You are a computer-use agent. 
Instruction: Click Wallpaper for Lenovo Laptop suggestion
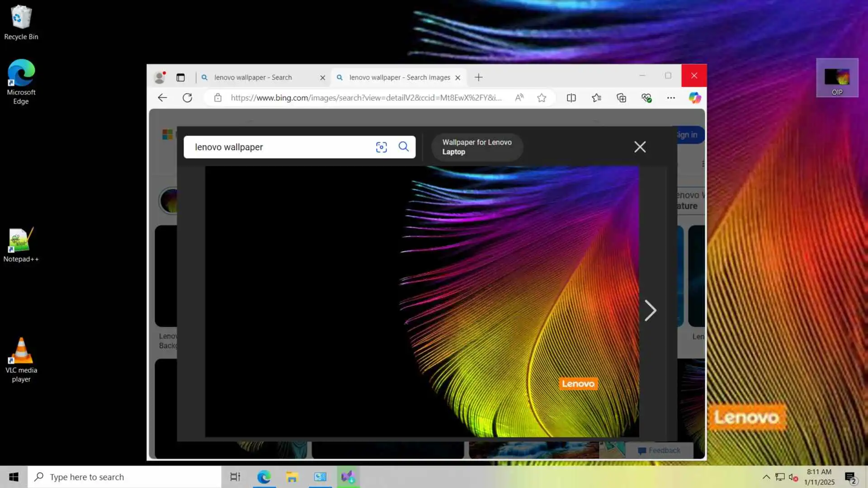tap(476, 147)
